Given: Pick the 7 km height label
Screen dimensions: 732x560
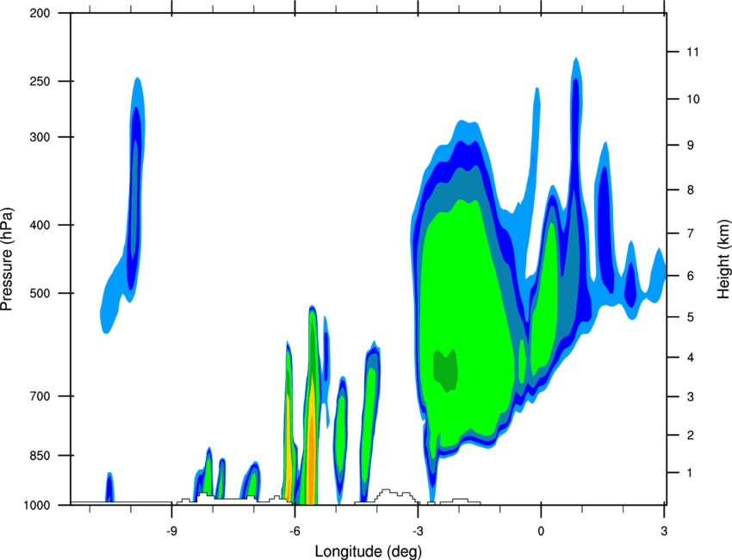Looking at the screenshot, I should tap(691, 233).
